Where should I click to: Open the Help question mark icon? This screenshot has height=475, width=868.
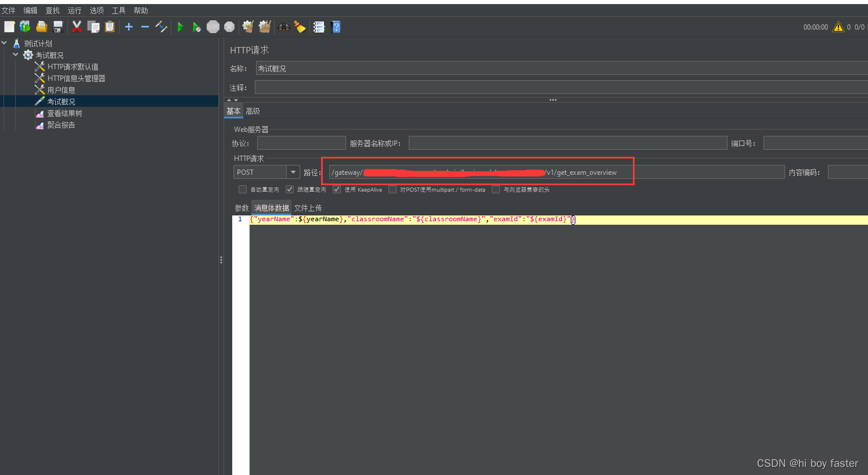(336, 27)
